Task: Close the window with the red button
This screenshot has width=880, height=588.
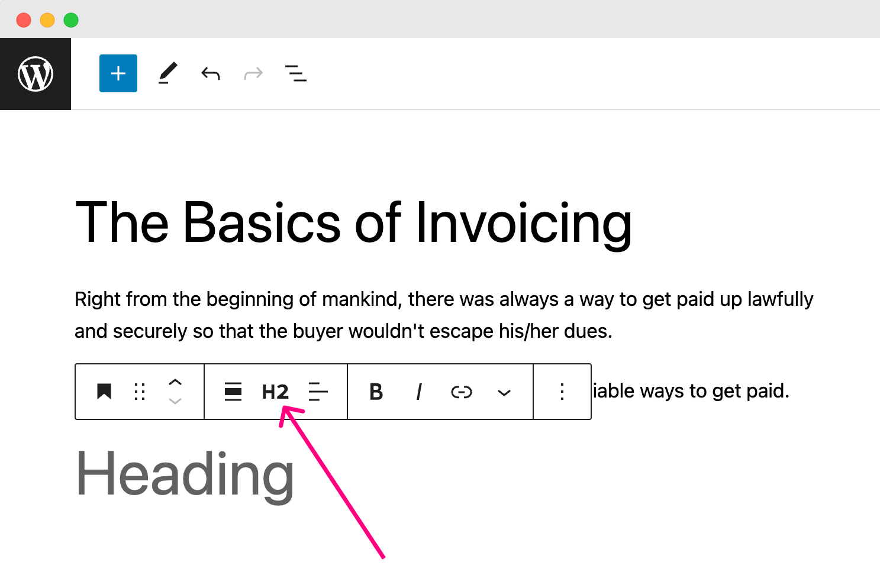Action: [24, 20]
